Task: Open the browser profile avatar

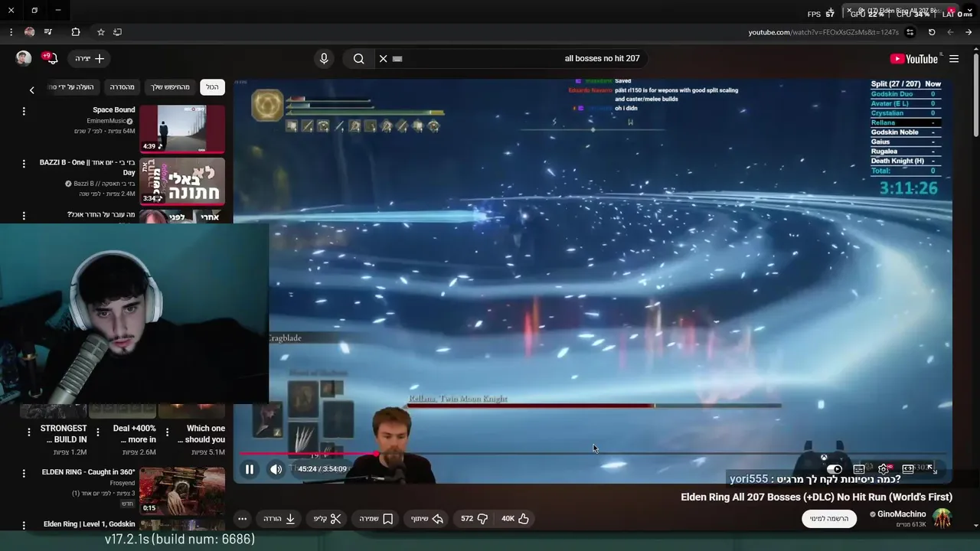Action: pos(30,32)
